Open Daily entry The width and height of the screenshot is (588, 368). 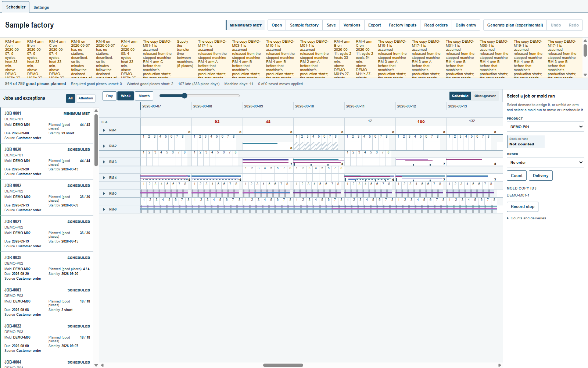[x=466, y=25]
